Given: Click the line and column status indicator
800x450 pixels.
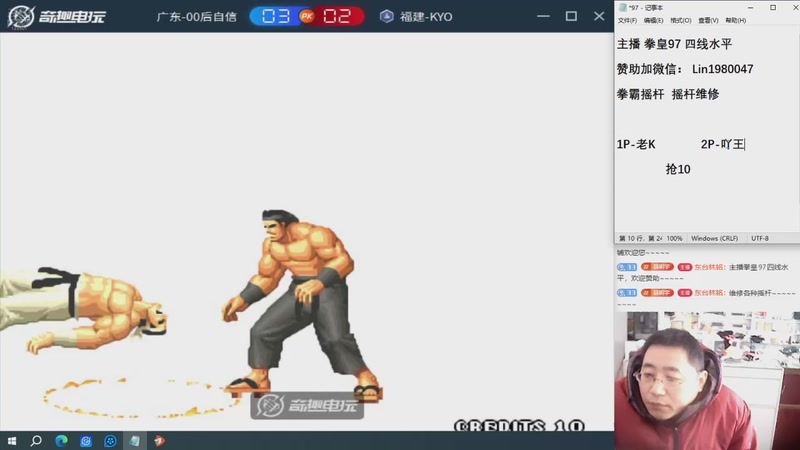Looking at the screenshot, I should coord(640,238).
